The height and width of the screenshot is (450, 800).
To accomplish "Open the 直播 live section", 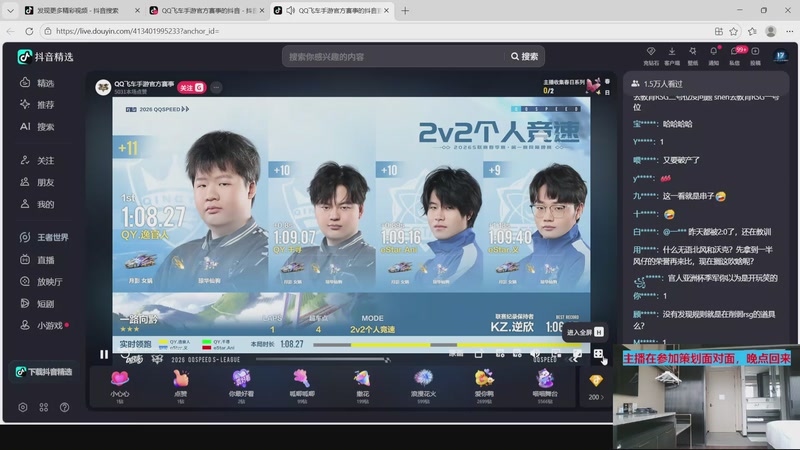I will pos(37,260).
